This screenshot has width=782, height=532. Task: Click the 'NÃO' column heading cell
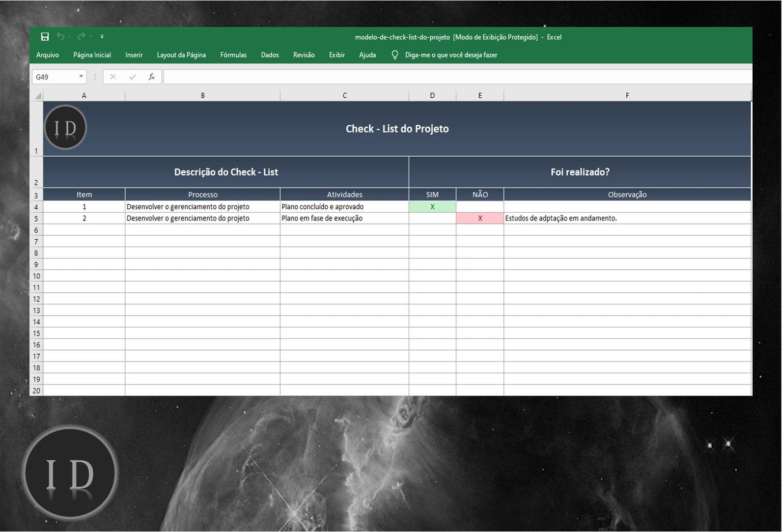480,195
